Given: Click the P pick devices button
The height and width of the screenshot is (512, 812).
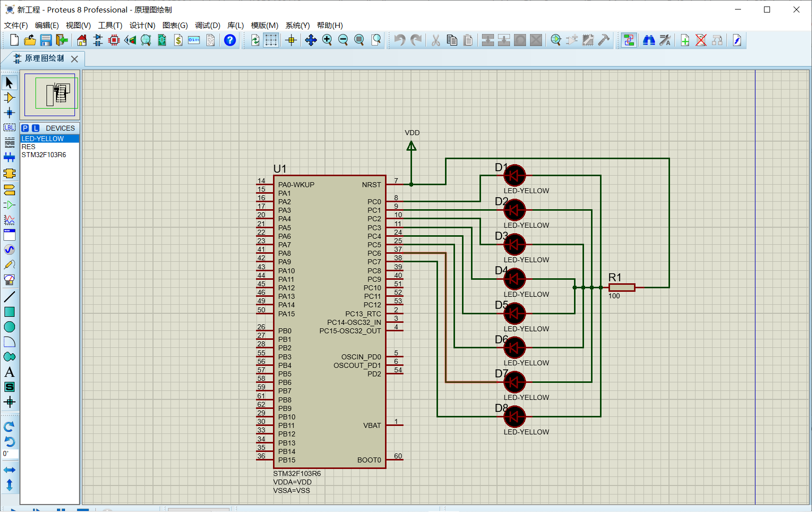Looking at the screenshot, I should click(25, 128).
